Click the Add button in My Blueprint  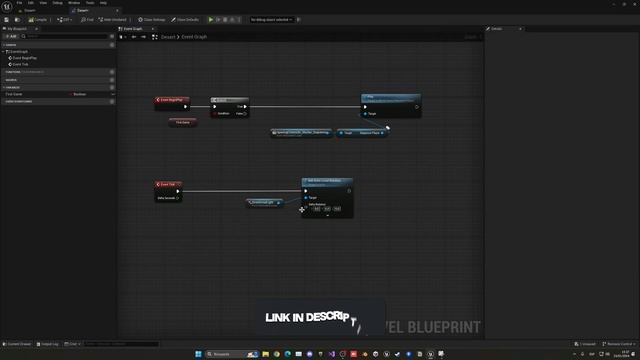point(11,36)
